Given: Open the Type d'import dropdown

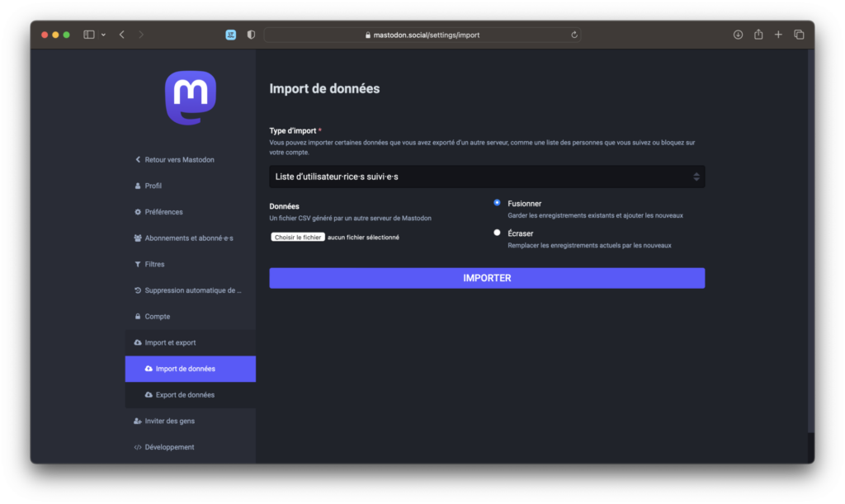Looking at the screenshot, I should pyautogui.click(x=487, y=177).
